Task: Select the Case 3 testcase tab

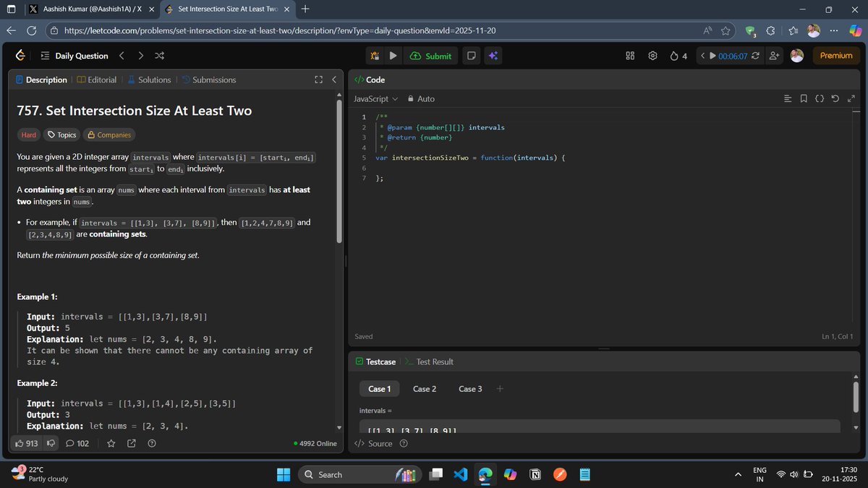Action: (x=469, y=388)
